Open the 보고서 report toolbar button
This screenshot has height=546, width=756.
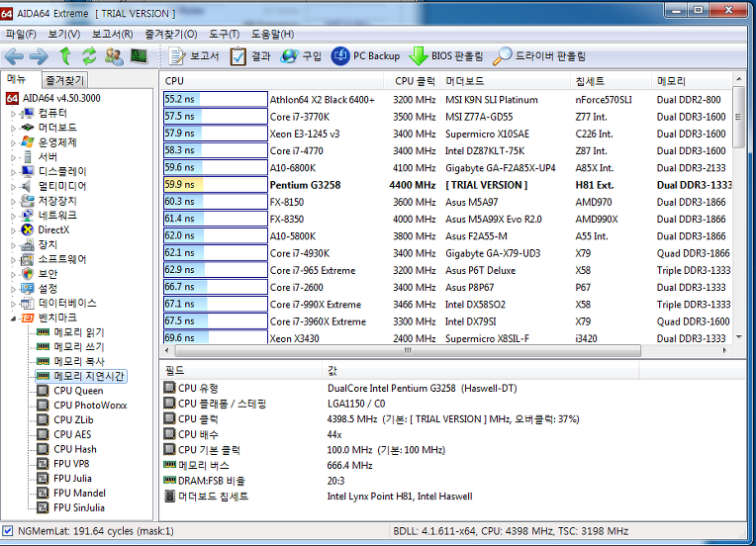coord(194,56)
